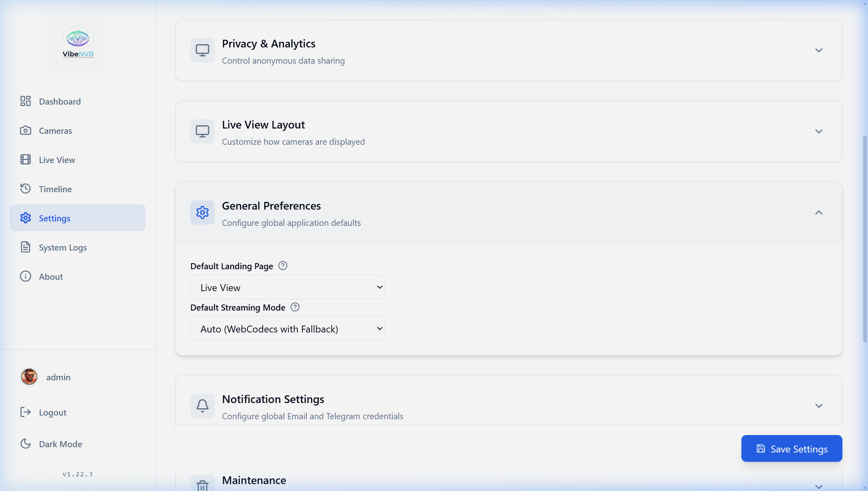Click the Privacy & Analytics heading
The width and height of the screenshot is (868, 491).
269,43
